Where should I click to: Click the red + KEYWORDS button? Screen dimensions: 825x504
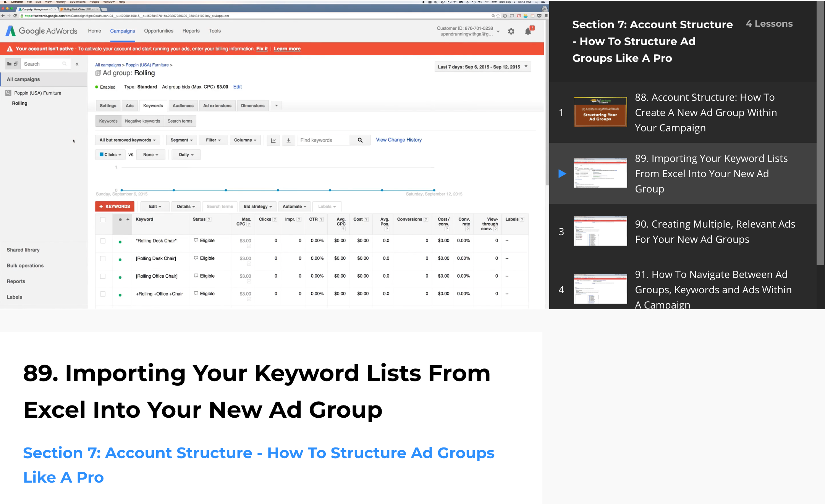tap(115, 207)
